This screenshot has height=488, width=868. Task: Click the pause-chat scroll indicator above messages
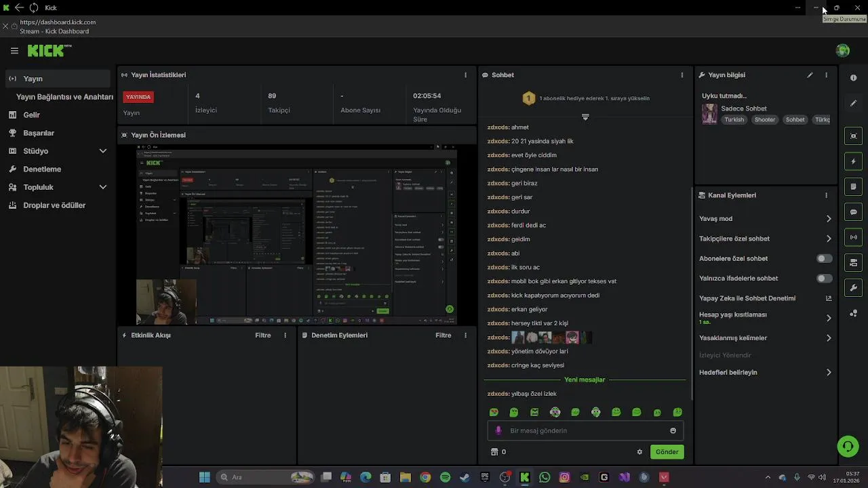click(585, 117)
